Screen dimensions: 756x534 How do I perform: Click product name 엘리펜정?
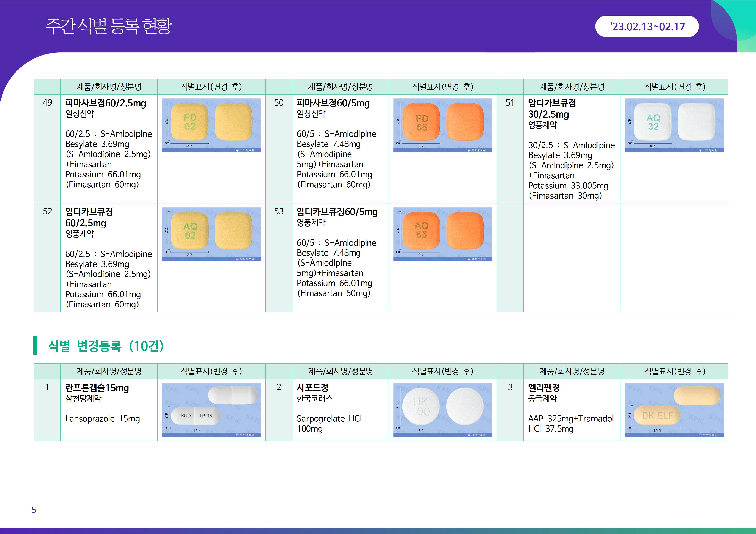(544, 388)
